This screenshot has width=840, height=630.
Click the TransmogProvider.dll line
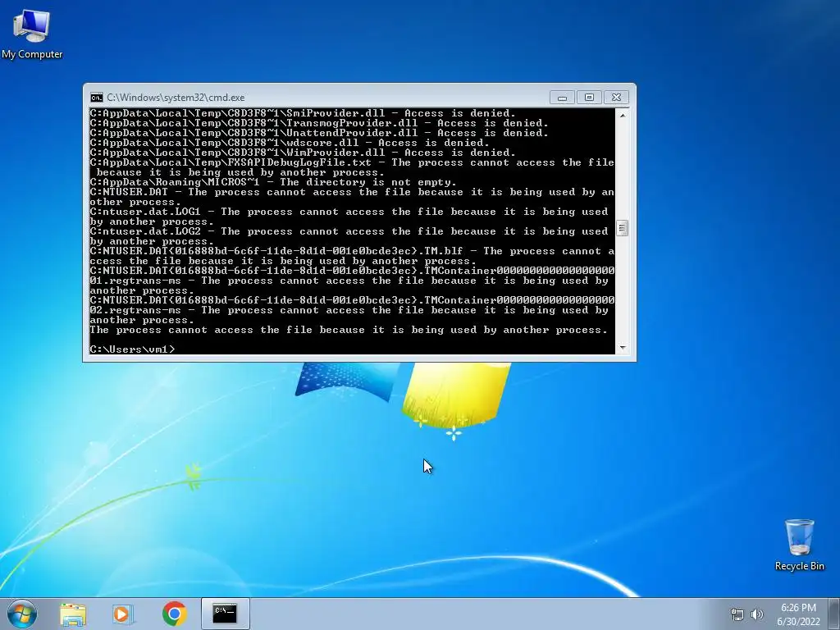(319, 123)
